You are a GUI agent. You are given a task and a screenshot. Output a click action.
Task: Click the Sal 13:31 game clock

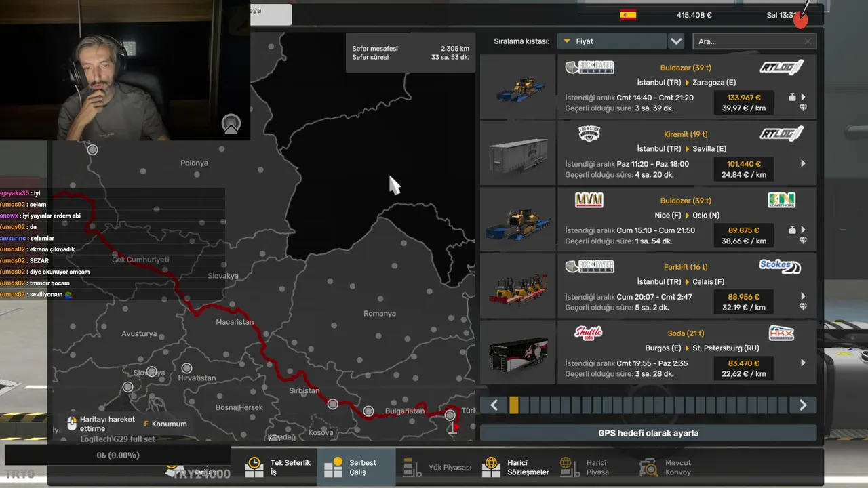[781, 15]
